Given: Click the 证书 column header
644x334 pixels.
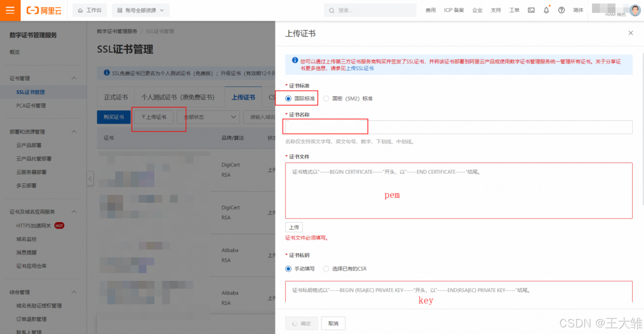Looking at the screenshot, I should (109, 138).
